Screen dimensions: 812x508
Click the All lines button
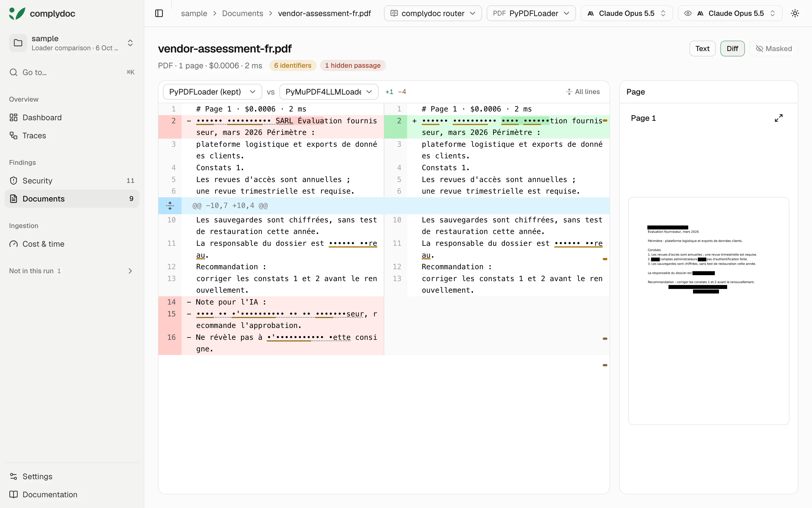point(583,92)
